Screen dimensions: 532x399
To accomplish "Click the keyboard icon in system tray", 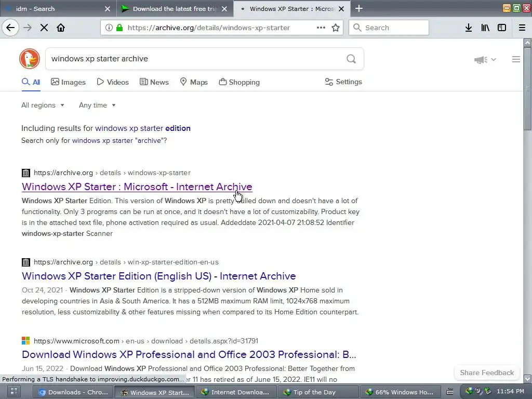I will point(449,392).
